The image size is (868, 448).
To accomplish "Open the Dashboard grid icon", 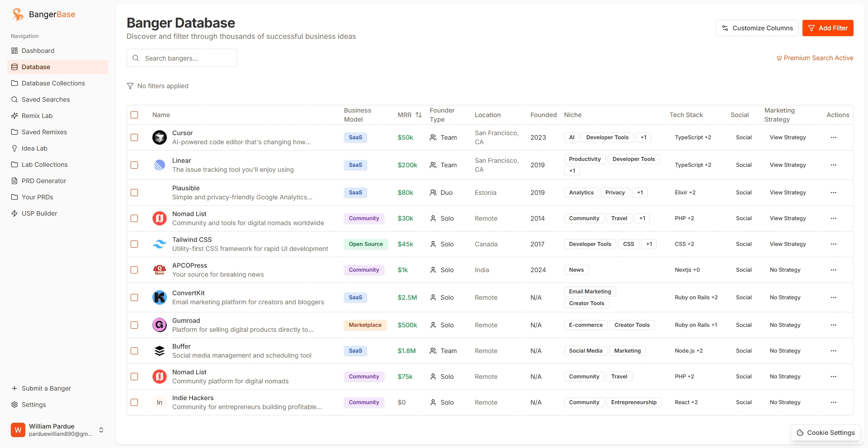I will pos(14,51).
